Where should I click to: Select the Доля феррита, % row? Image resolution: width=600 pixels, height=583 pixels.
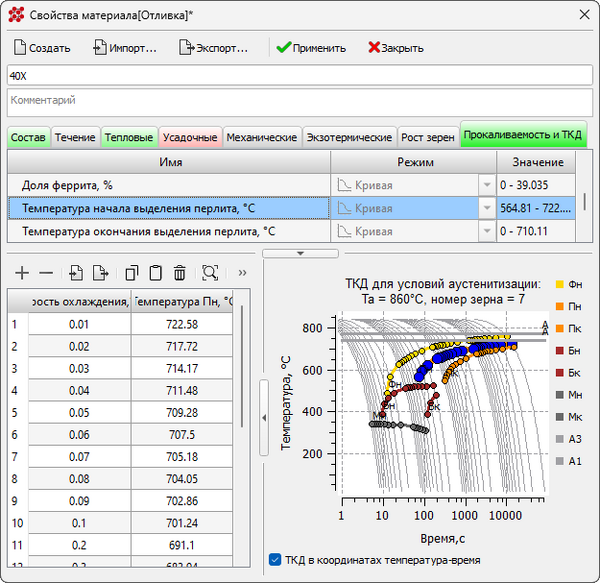click(169, 185)
